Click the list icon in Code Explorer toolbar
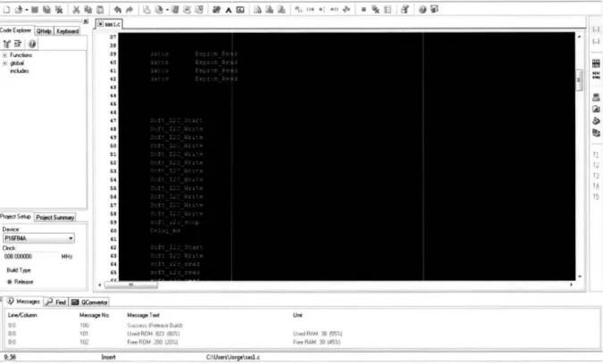 click(18, 44)
